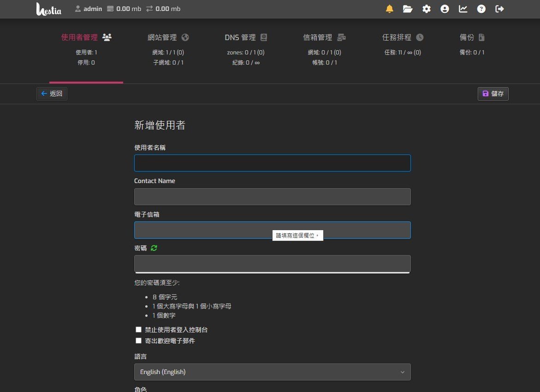This screenshot has height=392, width=540.
Task: Click the 紀錄: 0 / ∞ text
Action: click(246, 63)
